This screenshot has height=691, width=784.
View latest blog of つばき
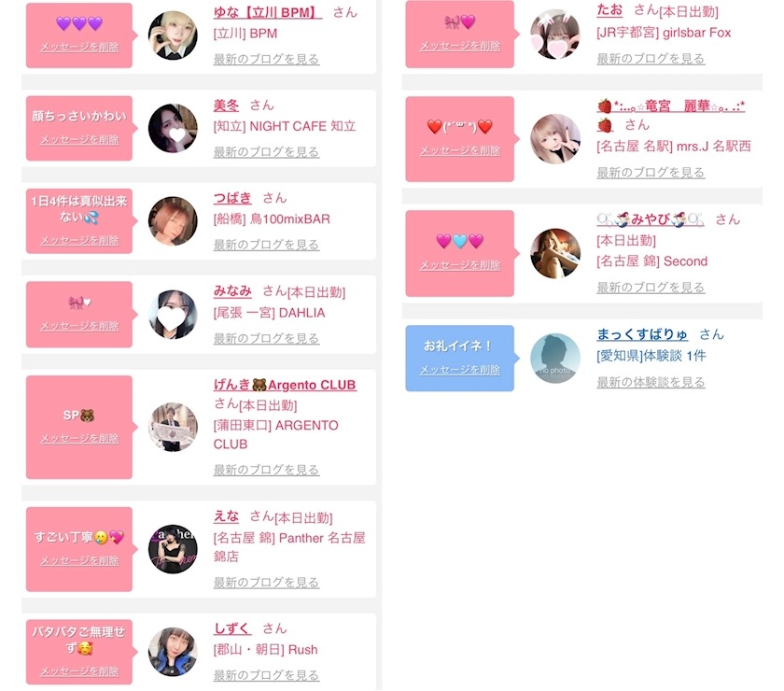[266, 245]
